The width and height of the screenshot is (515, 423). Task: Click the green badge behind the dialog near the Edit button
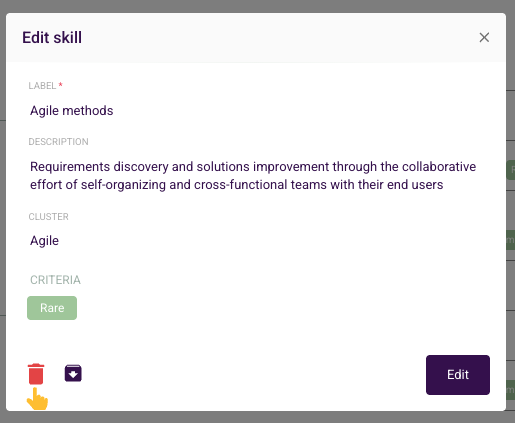coord(510,390)
